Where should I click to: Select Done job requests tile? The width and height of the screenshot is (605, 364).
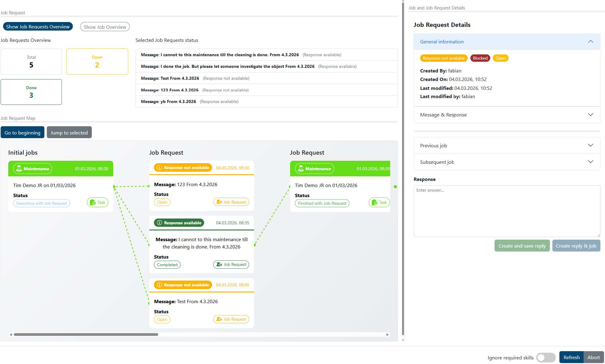(x=31, y=92)
